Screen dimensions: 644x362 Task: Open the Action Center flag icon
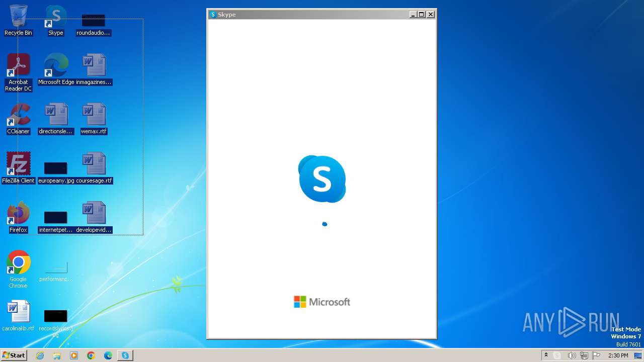596,355
